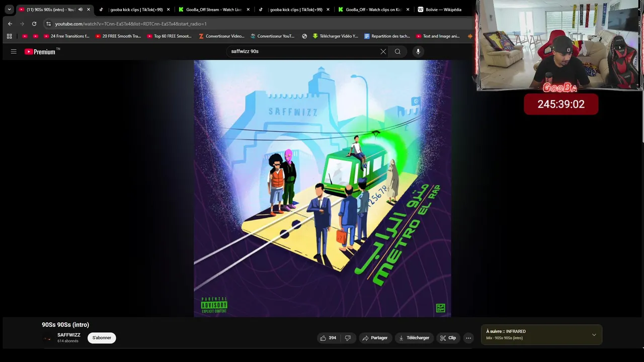Click the 614 abonnés subscriber count
The height and width of the screenshot is (362, 644).
point(68,341)
